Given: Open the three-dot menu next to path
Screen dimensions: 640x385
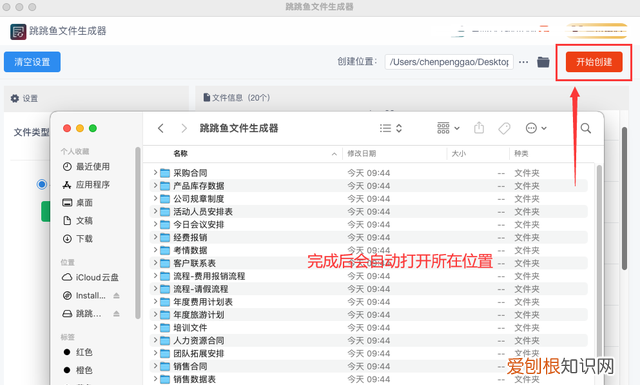Looking at the screenshot, I should 523,62.
